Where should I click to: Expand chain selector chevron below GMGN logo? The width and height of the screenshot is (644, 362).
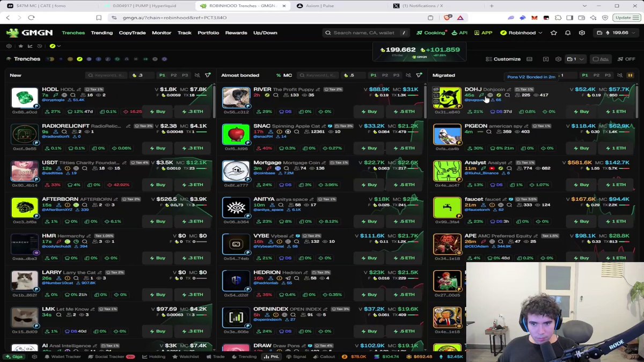pos(58,46)
